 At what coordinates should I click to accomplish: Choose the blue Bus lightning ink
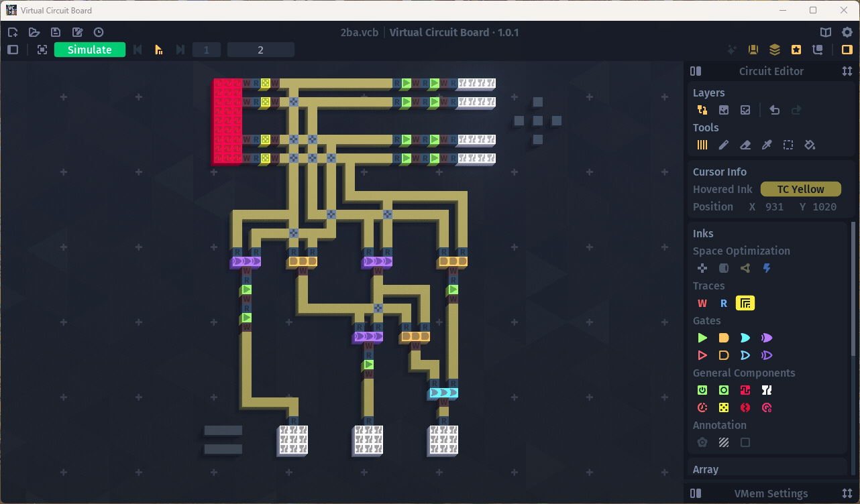click(767, 268)
